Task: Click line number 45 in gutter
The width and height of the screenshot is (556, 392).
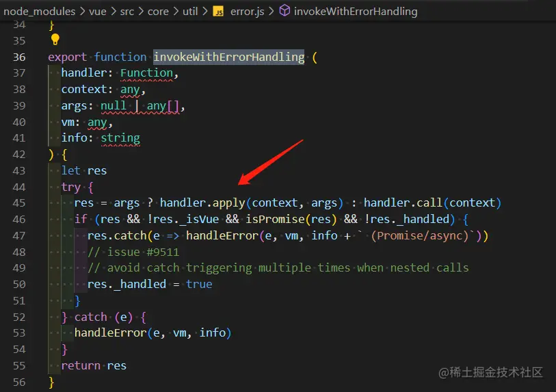Action: (x=19, y=203)
